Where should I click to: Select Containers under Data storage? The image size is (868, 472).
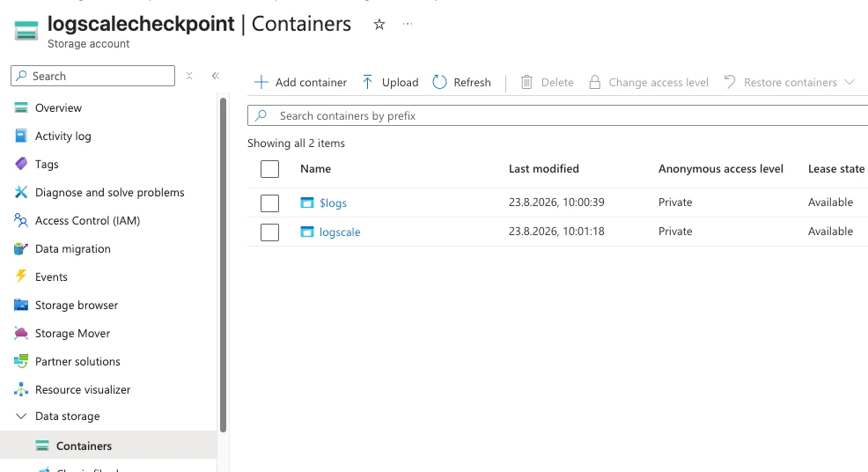click(85, 446)
